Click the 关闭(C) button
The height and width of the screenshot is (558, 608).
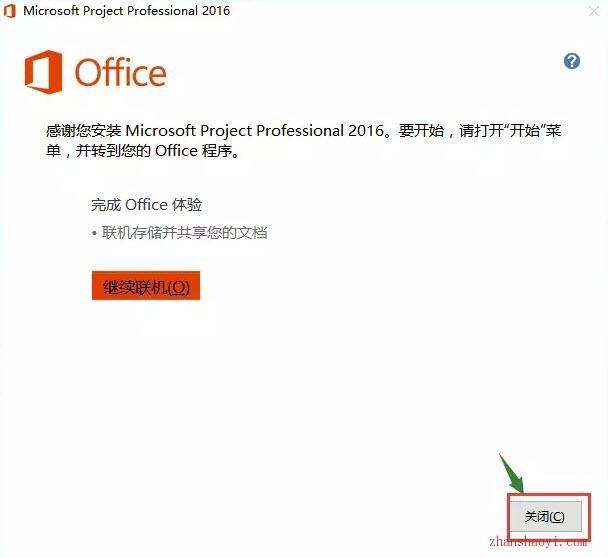(545, 517)
